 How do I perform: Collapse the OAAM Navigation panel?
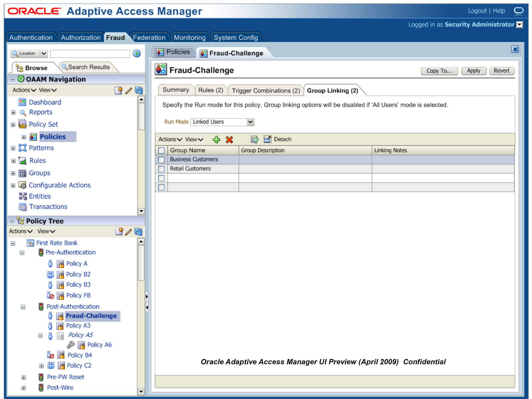[12, 79]
